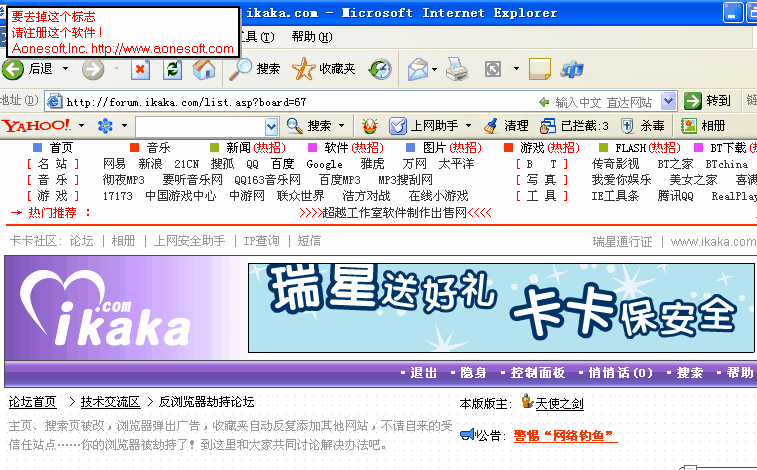Click the 已拦截 popup blocker icon
757x470 pixels.
pos(548,126)
